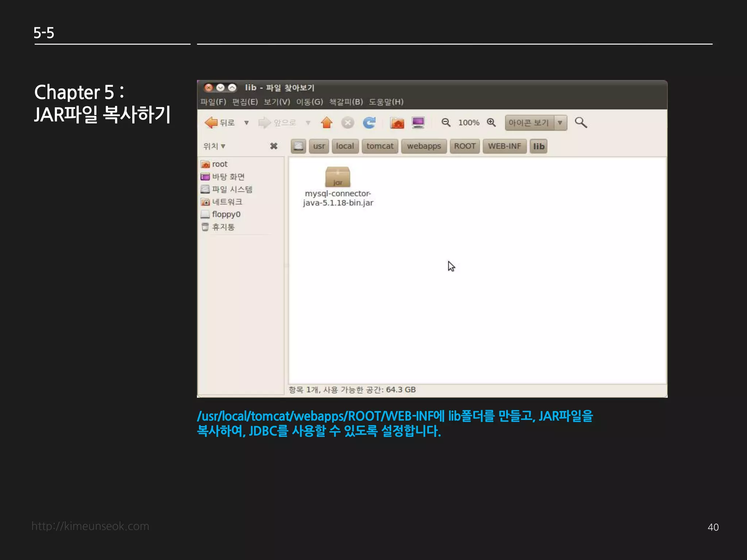This screenshot has width=747, height=560.
Task: Open the 책갈피(B) menu
Action: 346,102
